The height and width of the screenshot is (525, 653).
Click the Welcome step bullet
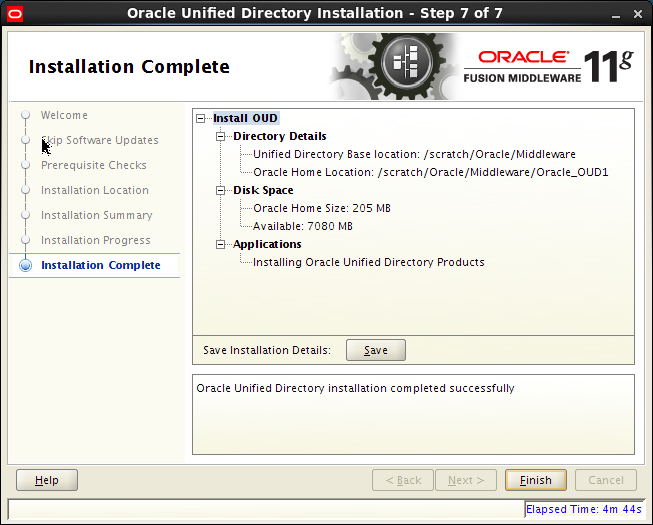[x=25, y=114]
